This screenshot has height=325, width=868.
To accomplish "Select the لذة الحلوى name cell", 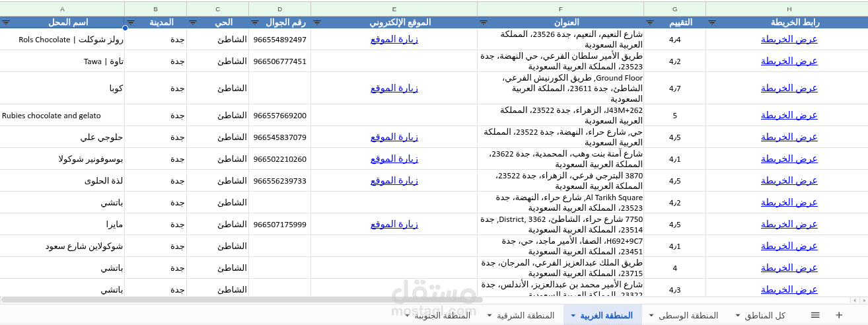I will tap(62, 180).
